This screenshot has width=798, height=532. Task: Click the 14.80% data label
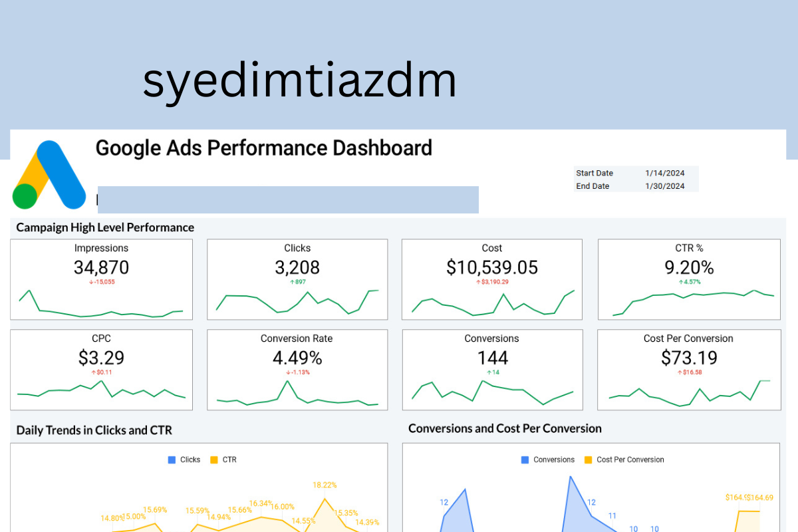pos(112,518)
